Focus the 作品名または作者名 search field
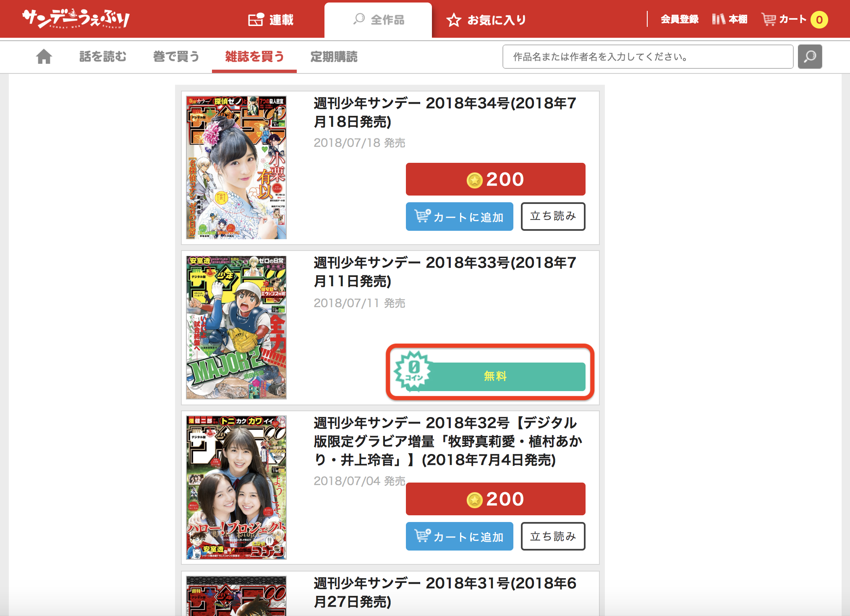Image resolution: width=850 pixels, height=616 pixels. coord(648,57)
